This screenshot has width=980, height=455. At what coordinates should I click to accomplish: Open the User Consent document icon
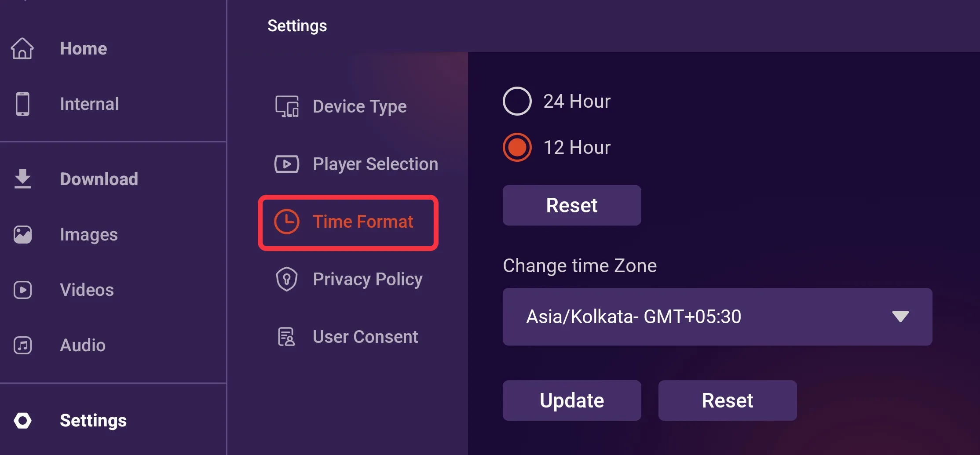[x=287, y=337]
